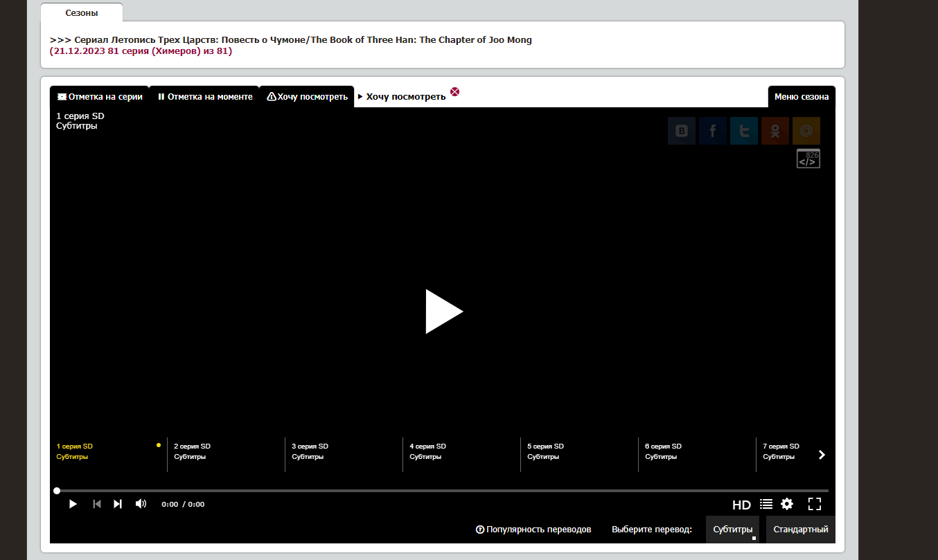Choose Стандартный translation button

coord(800,530)
